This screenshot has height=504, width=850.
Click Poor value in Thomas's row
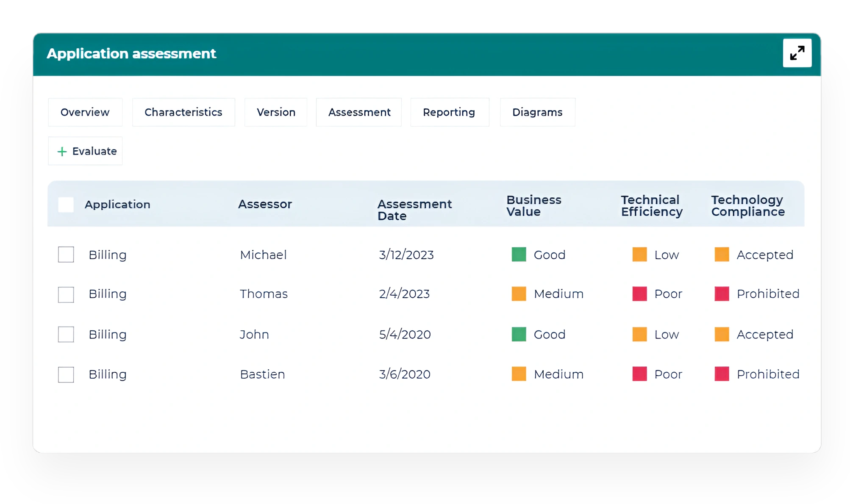point(668,294)
